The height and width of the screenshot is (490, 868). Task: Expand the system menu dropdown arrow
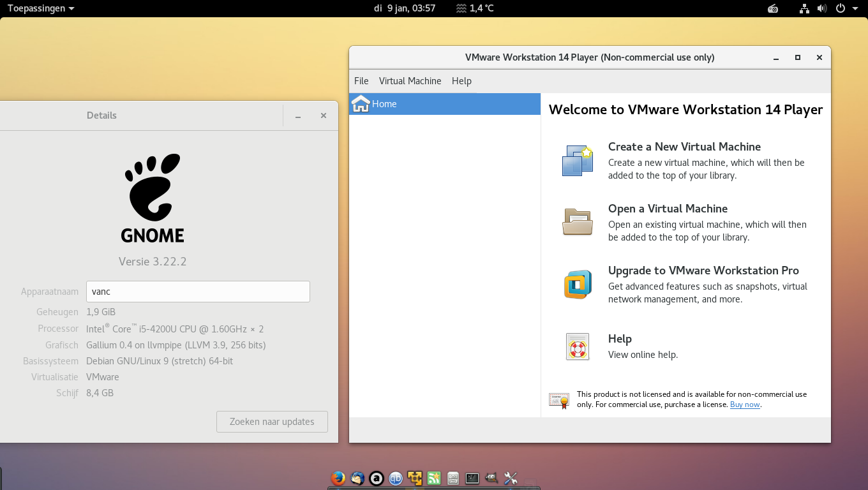click(x=855, y=8)
